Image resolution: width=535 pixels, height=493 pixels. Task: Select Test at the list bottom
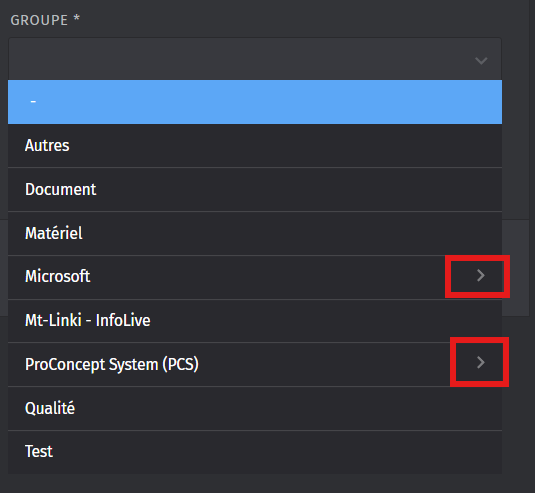(x=255, y=452)
